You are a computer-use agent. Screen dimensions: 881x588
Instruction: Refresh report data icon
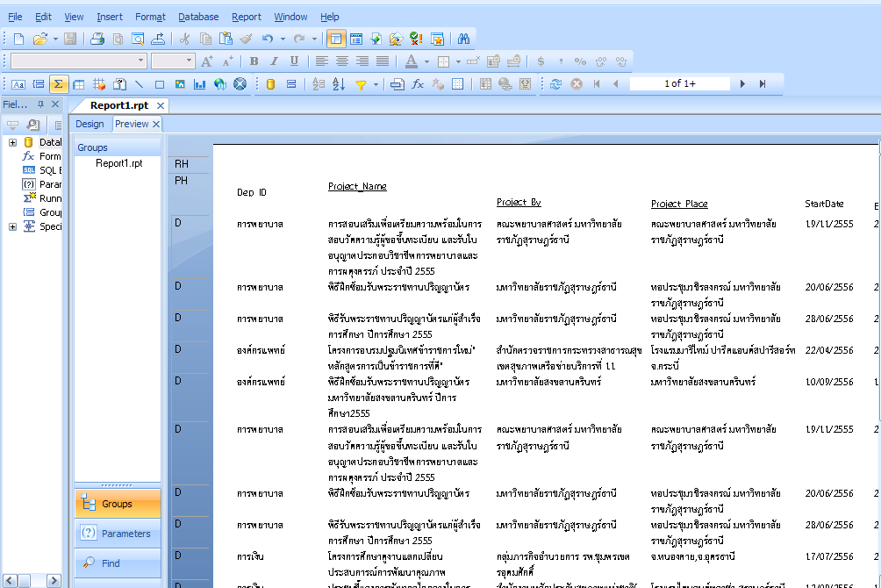(x=555, y=83)
